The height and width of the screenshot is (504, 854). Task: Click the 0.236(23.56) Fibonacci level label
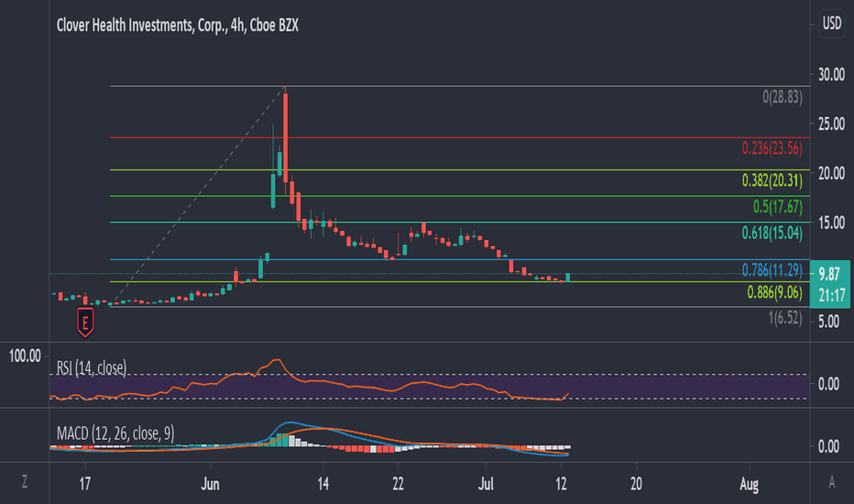[772, 148]
